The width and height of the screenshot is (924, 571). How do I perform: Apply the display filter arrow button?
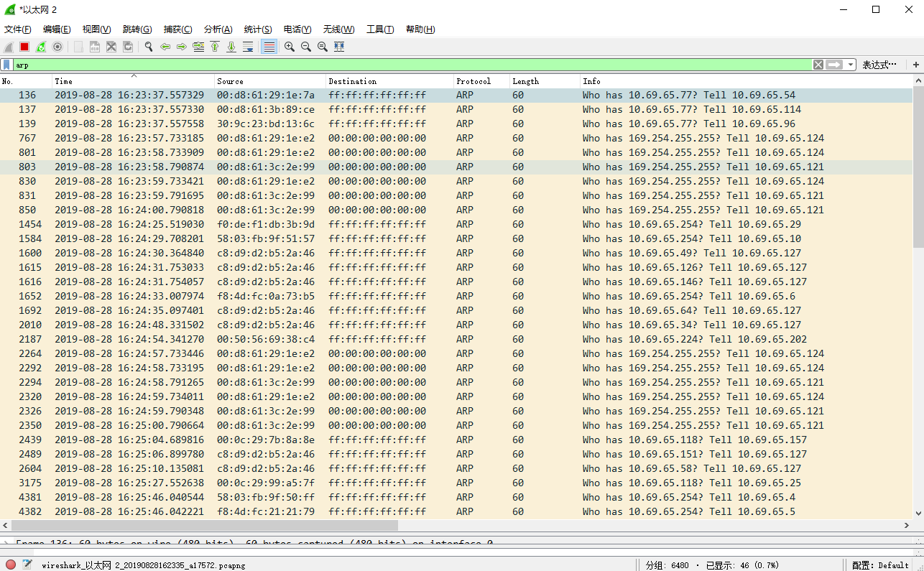[834, 65]
